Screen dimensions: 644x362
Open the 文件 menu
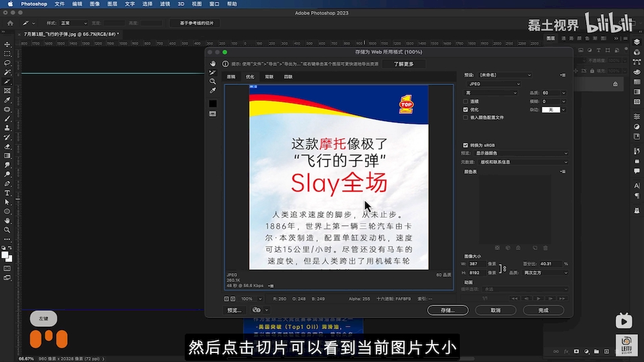(59, 4)
